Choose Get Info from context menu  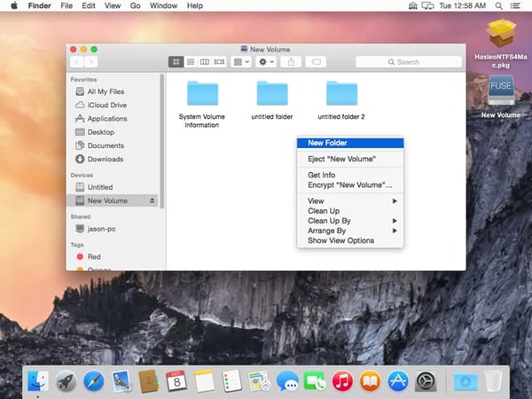pyautogui.click(x=350, y=175)
